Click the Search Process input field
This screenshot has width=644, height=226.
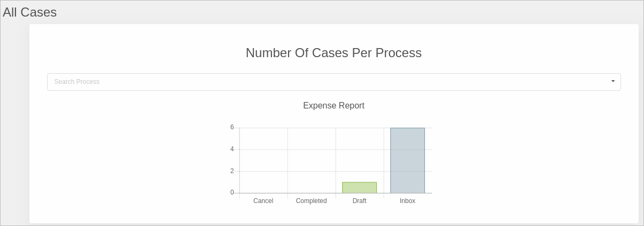click(x=321, y=82)
